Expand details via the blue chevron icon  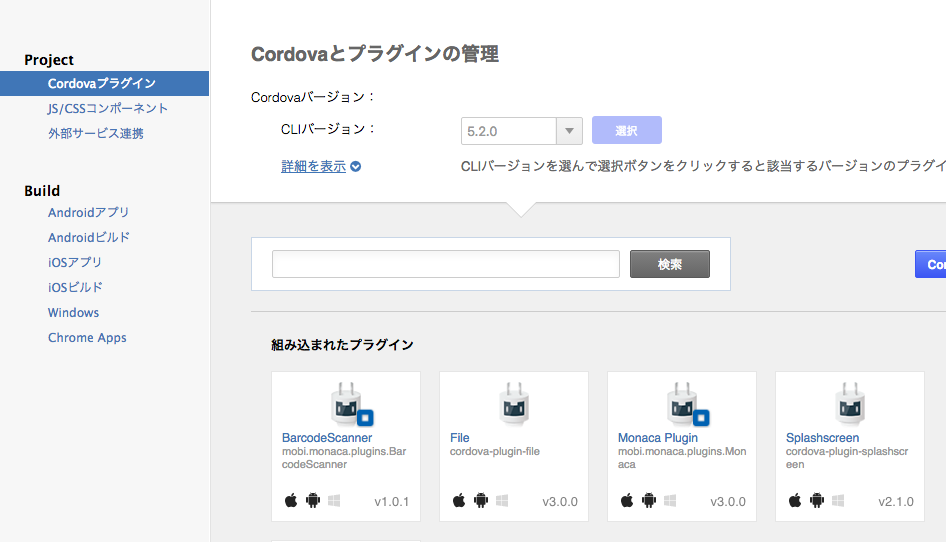356,167
